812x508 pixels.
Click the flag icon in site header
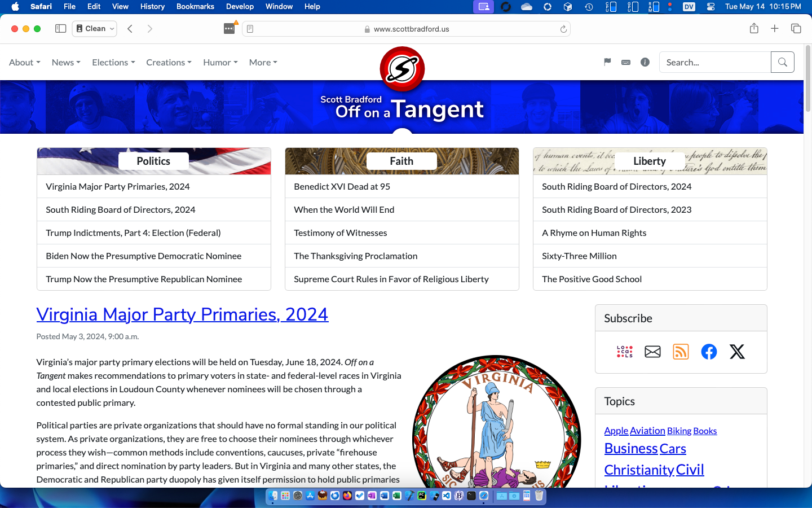607,62
